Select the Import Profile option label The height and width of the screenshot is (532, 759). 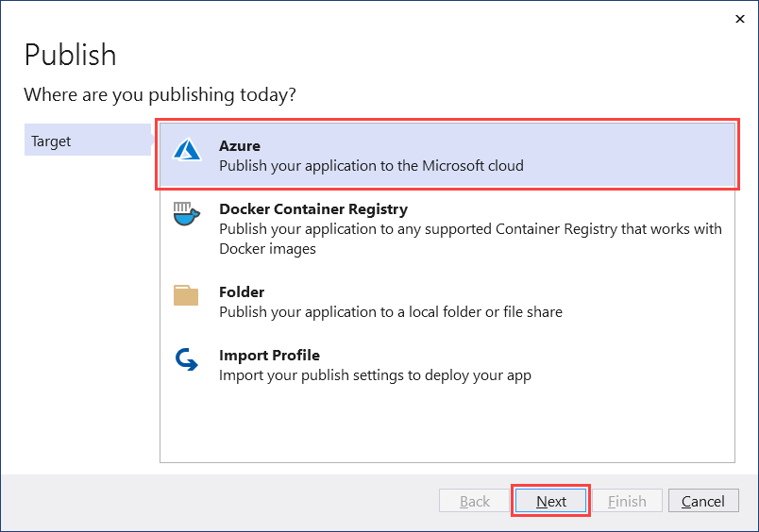269,356
